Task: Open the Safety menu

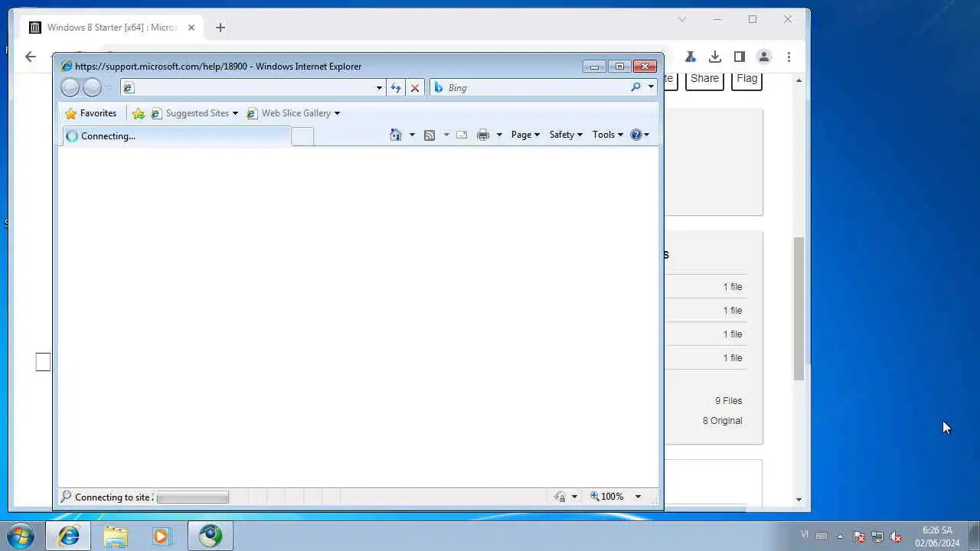Action: tap(566, 135)
